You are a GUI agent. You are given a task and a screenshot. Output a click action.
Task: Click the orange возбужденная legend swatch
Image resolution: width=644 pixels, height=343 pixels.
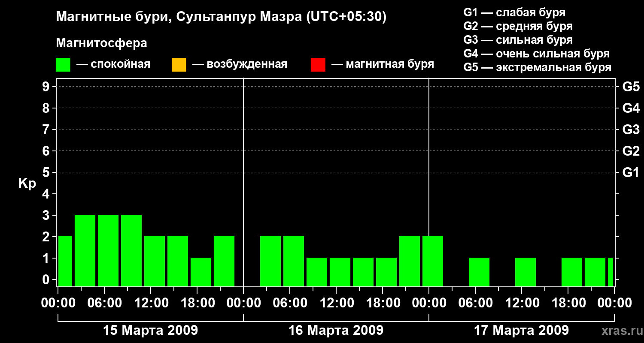[179, 65]
